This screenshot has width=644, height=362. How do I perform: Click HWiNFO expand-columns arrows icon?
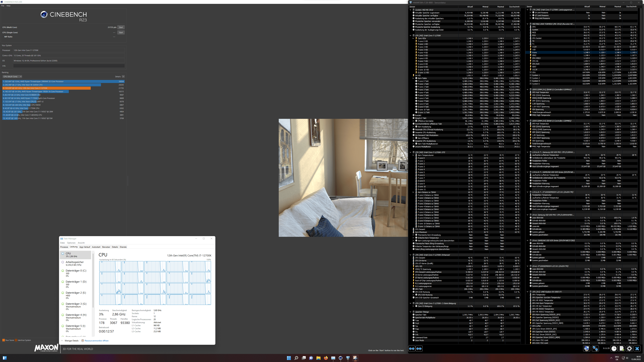coord(412,349)
